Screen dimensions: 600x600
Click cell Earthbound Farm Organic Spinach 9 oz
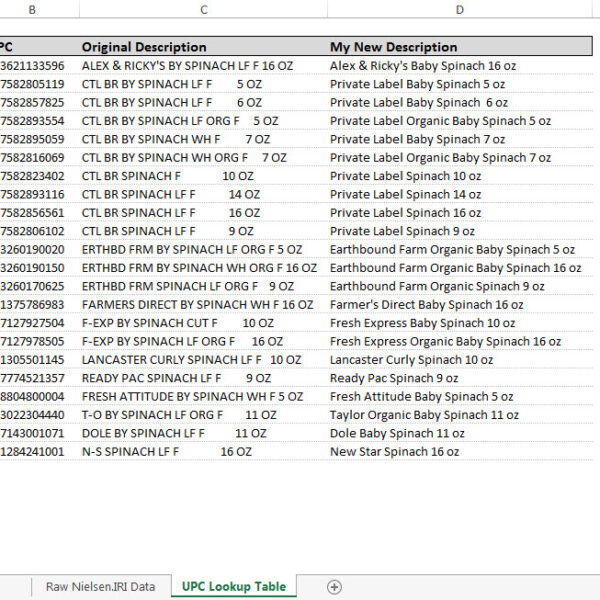coord(460,286)
